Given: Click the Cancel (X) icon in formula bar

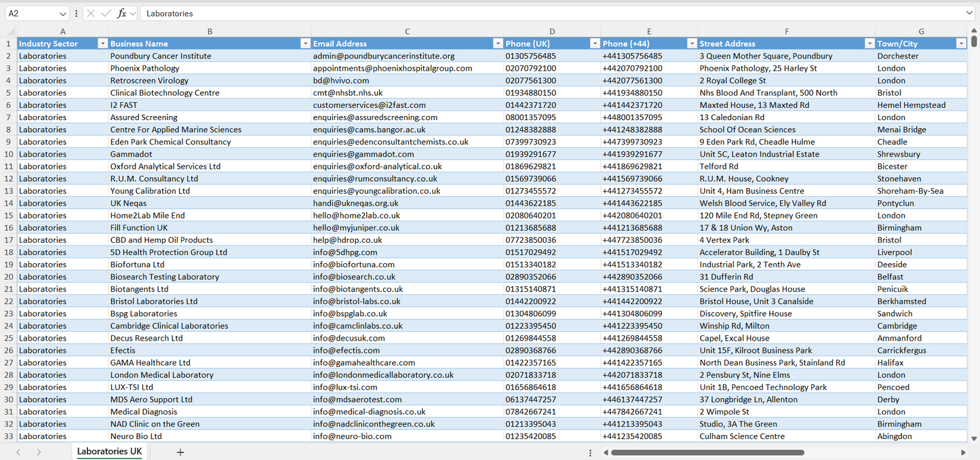Looking at the screenshot, I should pyautogui.click(x=91, y=14).
